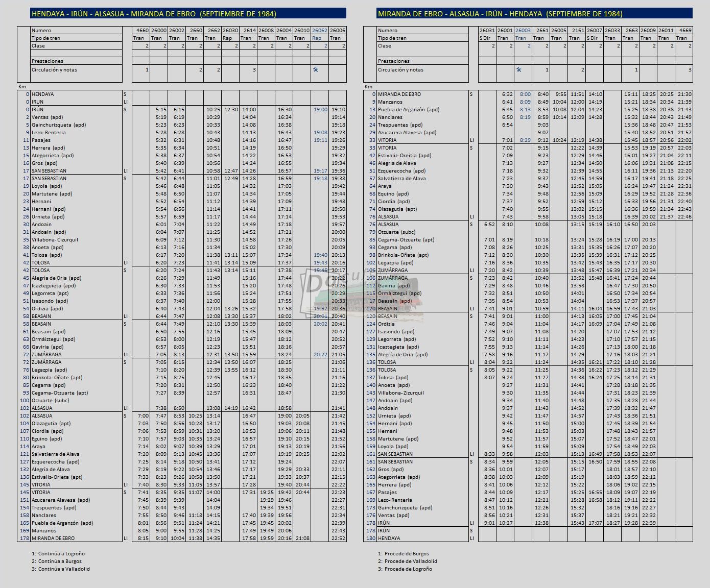This screenshot has height=588, width=710.
Task: Click 'Lezo-Renteria' at km 169
Action: click(395, 500)
